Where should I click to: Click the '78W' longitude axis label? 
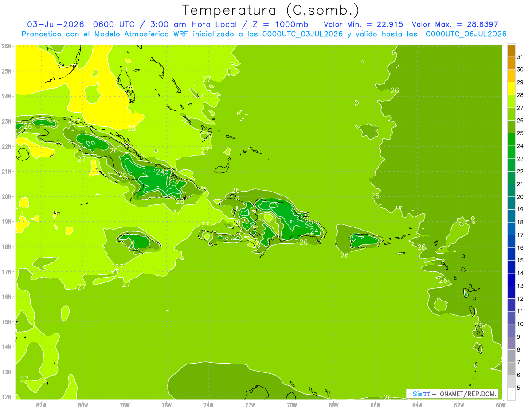tap(125, 405)
